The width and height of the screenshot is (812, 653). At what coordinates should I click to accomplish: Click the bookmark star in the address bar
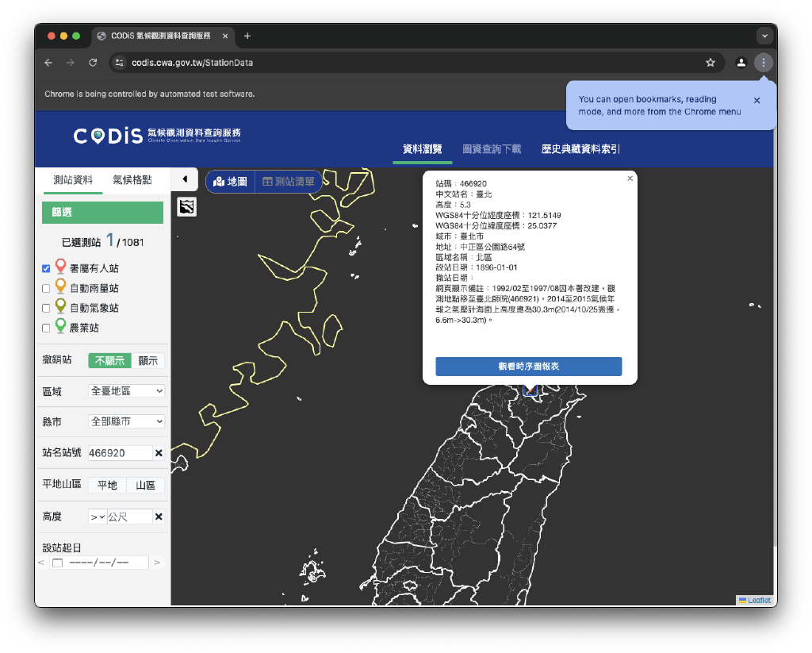(710, 62)
